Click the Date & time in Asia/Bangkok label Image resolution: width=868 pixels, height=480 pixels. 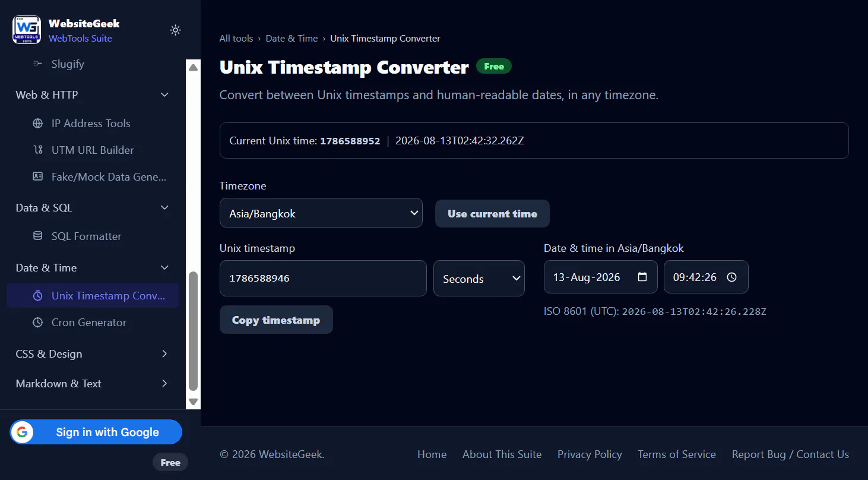click(614, 248)
